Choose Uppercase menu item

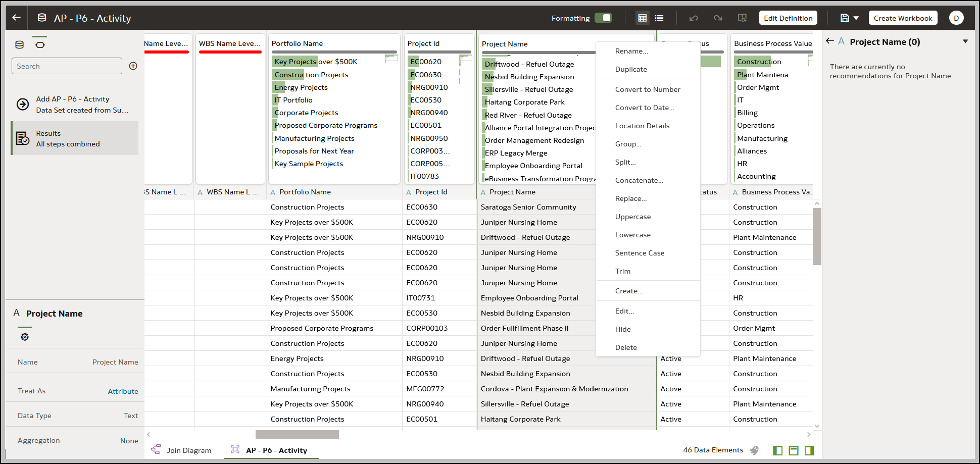648,217
